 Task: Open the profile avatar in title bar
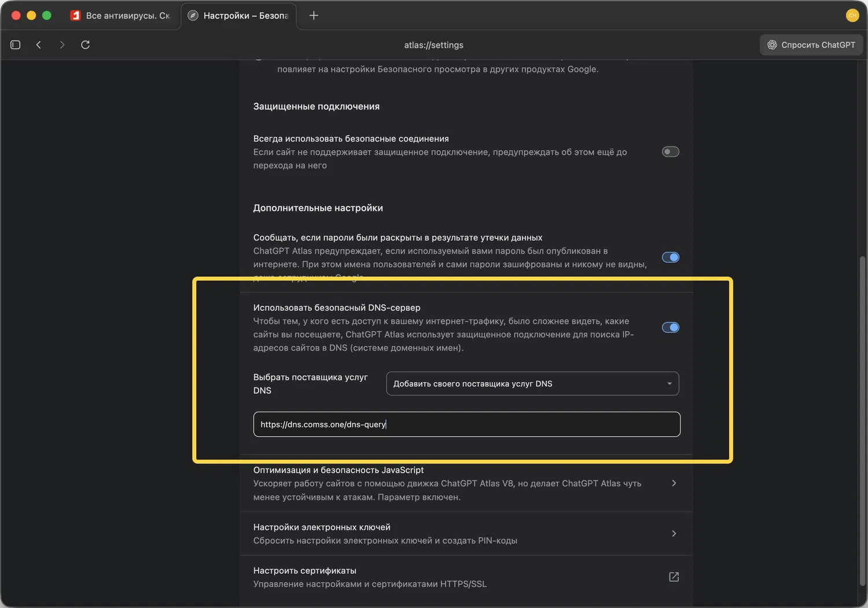852,16
